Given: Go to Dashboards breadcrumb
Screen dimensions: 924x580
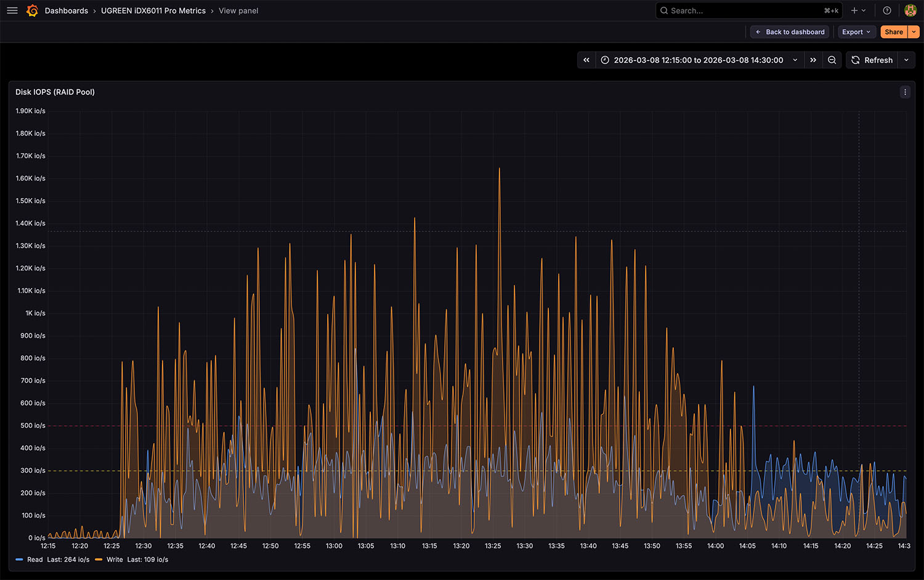Looking at the screenshot, I should (66, 10).
